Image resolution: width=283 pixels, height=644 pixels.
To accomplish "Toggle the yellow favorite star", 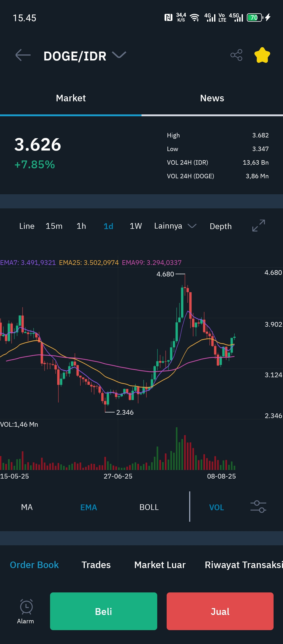I will tap(262, 55).
